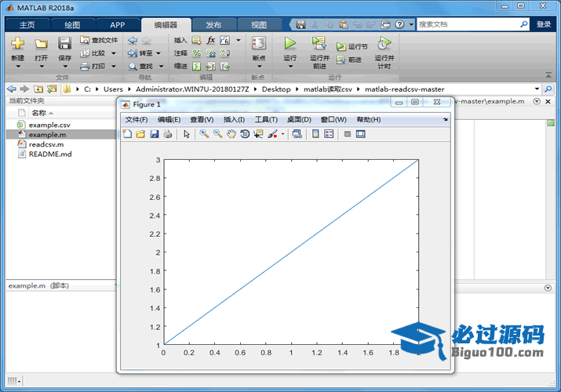This screenshot has height=392, width=561.
Task: Click Desktop in the address path
Action: 276,89
